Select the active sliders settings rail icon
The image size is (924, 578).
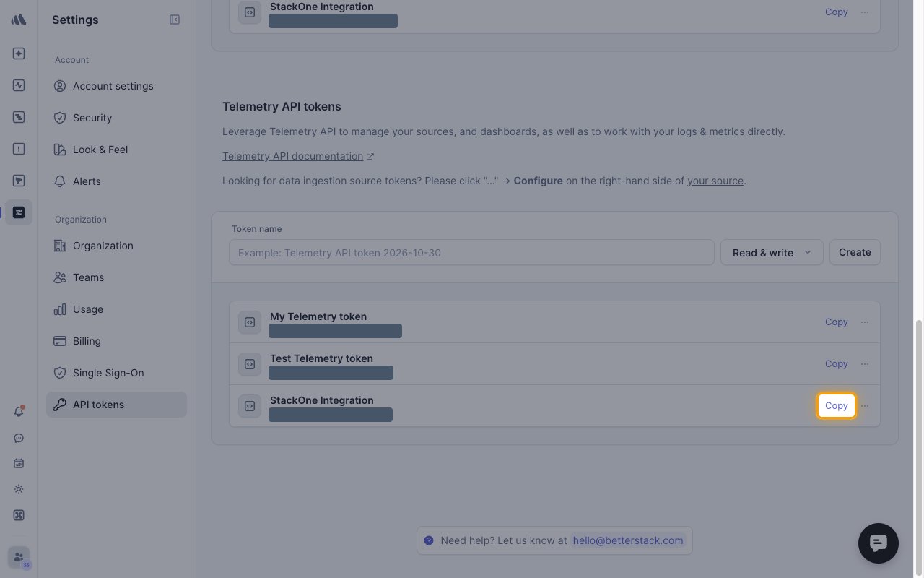point(19,212)
